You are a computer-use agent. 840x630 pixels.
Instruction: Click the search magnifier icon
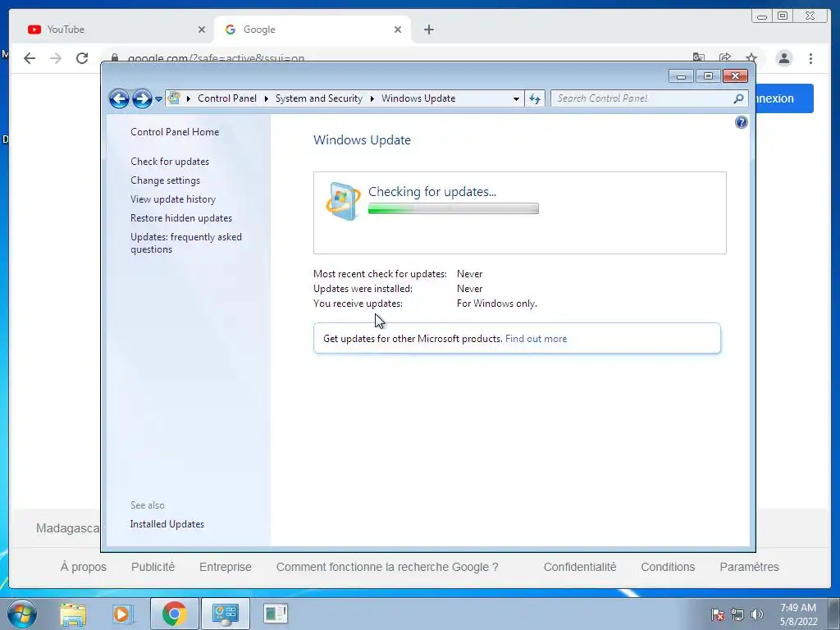[x=739, y=98]
